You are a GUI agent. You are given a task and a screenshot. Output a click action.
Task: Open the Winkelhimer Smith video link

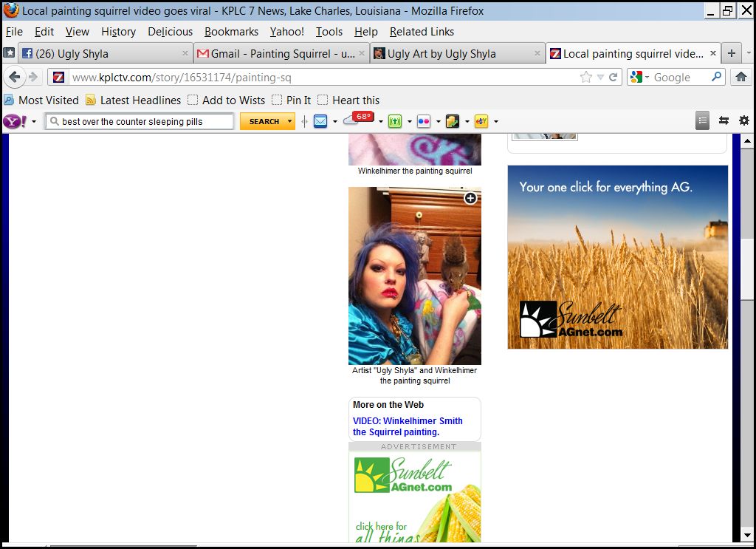408,426
